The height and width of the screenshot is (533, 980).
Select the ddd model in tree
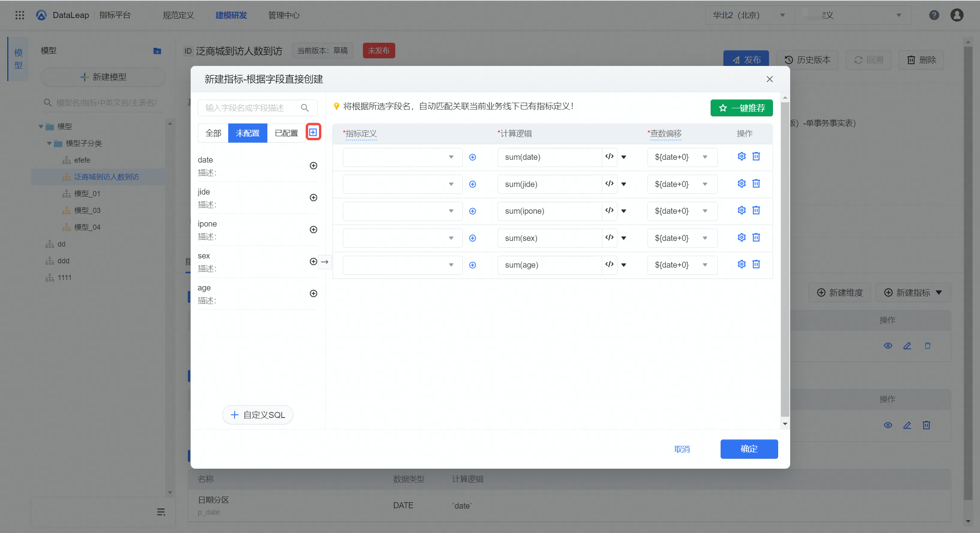point(63,261)
